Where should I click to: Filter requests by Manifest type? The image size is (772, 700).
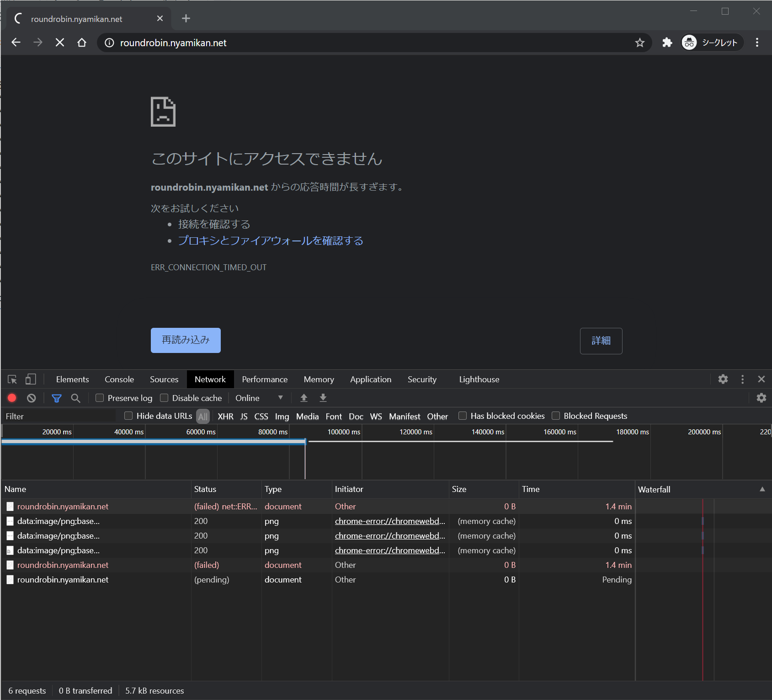tap(405, 416)
